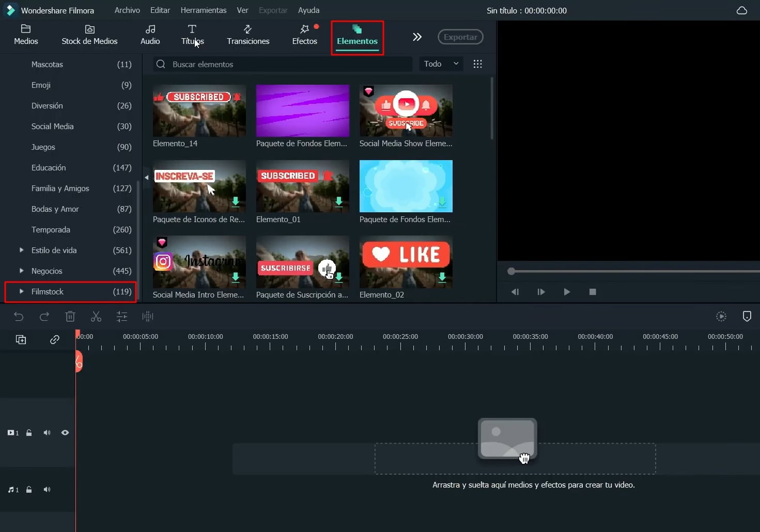Viewport: 760px width, 532px height.
Task: Switch to the Transiciones tab
Action: point(248,35)
